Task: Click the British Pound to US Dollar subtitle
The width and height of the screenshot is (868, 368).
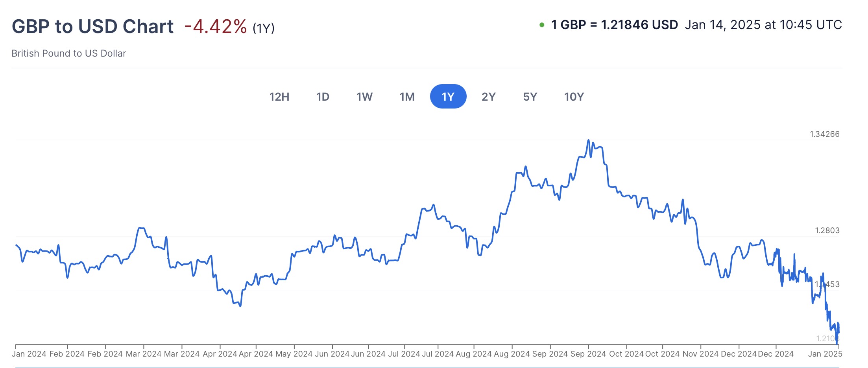Action: tap(69, 53)
